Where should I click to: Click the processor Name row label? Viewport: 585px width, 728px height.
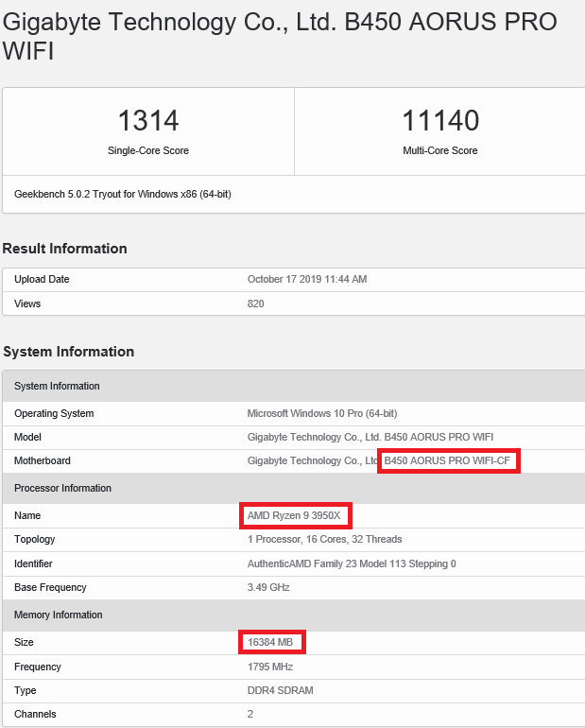[x=27, y=515]
